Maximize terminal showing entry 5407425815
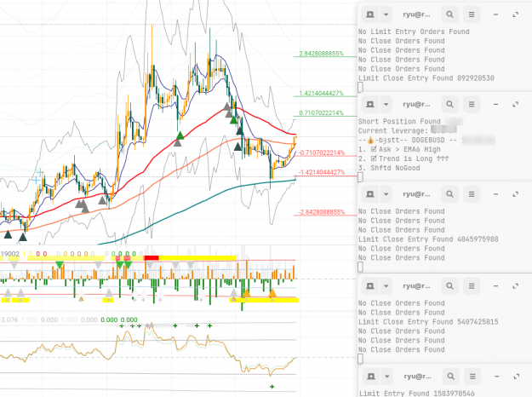532x397 pixels. [515, 286]
